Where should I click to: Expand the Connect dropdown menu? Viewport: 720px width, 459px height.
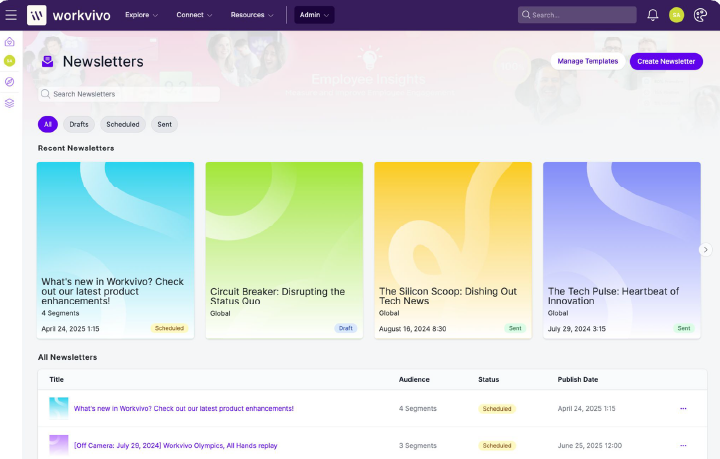pyautogui.click(x=194, y=15)
